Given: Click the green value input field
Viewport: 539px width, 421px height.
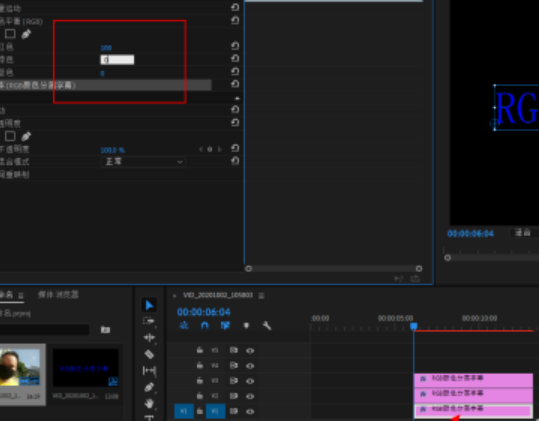Looking at the screenshot, I should click(117, 60).
